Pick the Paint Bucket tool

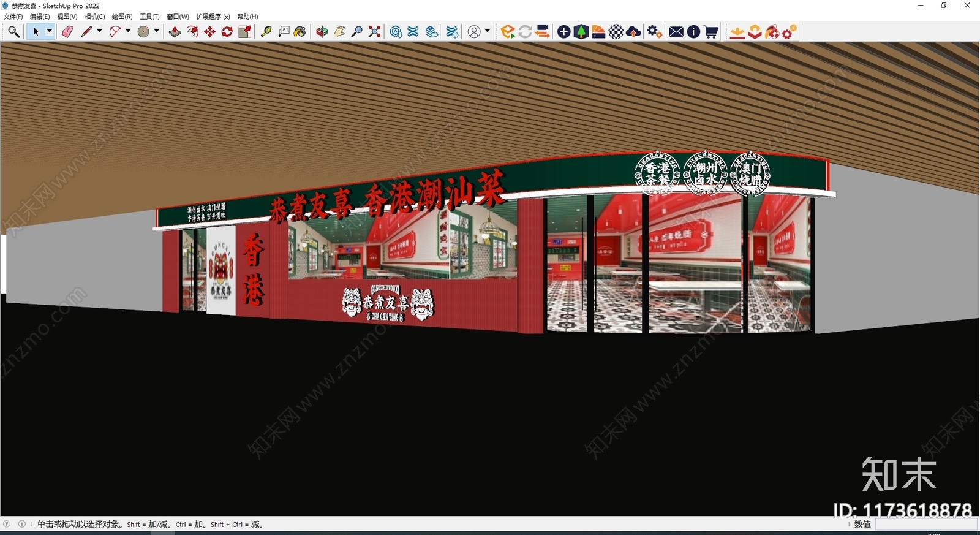click(x=300, y=32)
